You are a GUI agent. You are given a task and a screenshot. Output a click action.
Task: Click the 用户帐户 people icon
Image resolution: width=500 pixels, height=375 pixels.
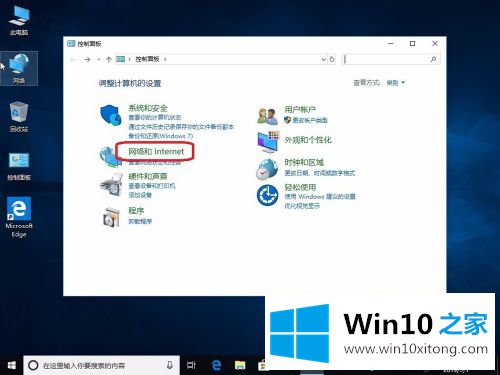(267, 116)
